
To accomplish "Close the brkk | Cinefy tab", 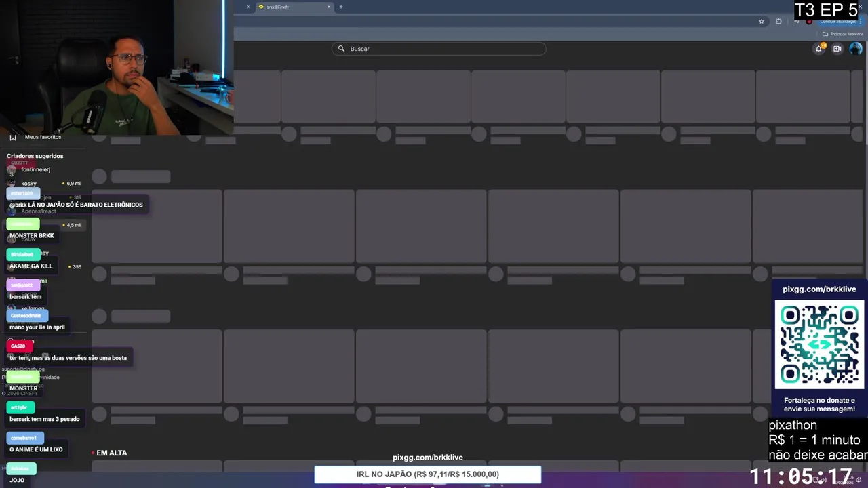I will pyautogui.click(x=329, y=7).
